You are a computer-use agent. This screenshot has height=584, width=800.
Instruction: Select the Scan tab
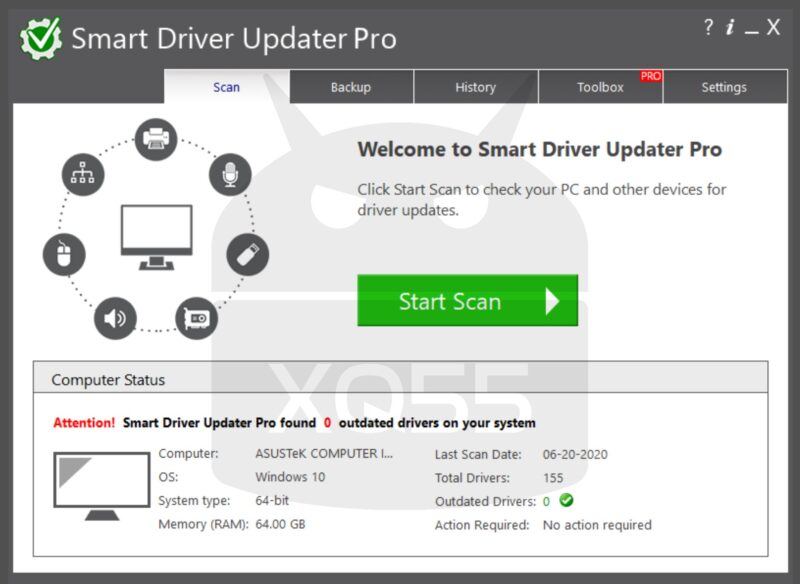[x=227, y=87]
